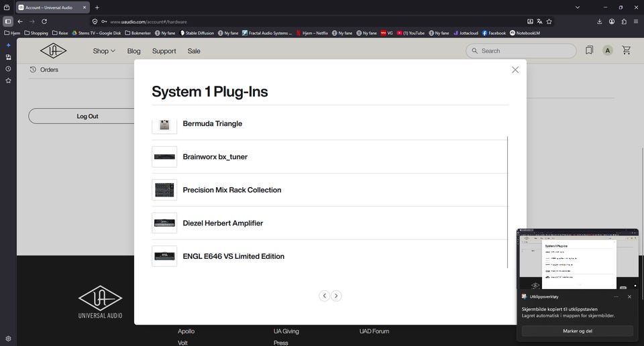Viewport: 644px width, 346px height.
Task: Dismiss the Utklippsverktøy notification
Action: [x=629, y=297]
